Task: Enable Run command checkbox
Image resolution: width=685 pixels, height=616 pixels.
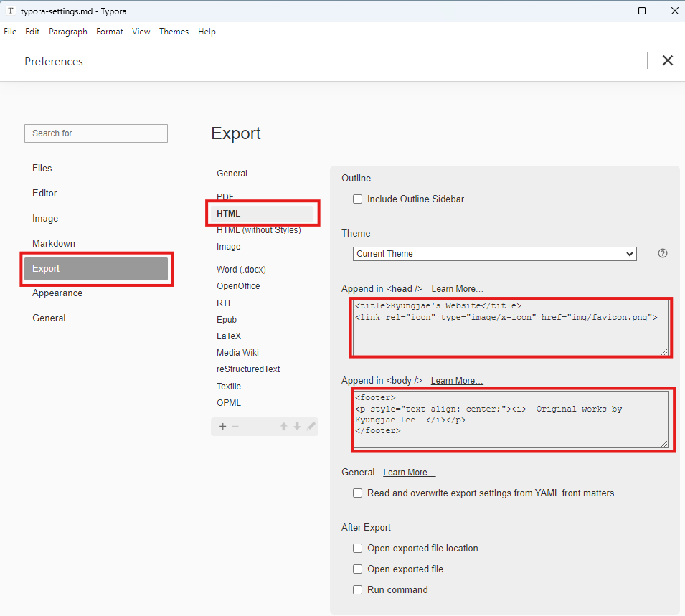Action: (x=357, y=590)
